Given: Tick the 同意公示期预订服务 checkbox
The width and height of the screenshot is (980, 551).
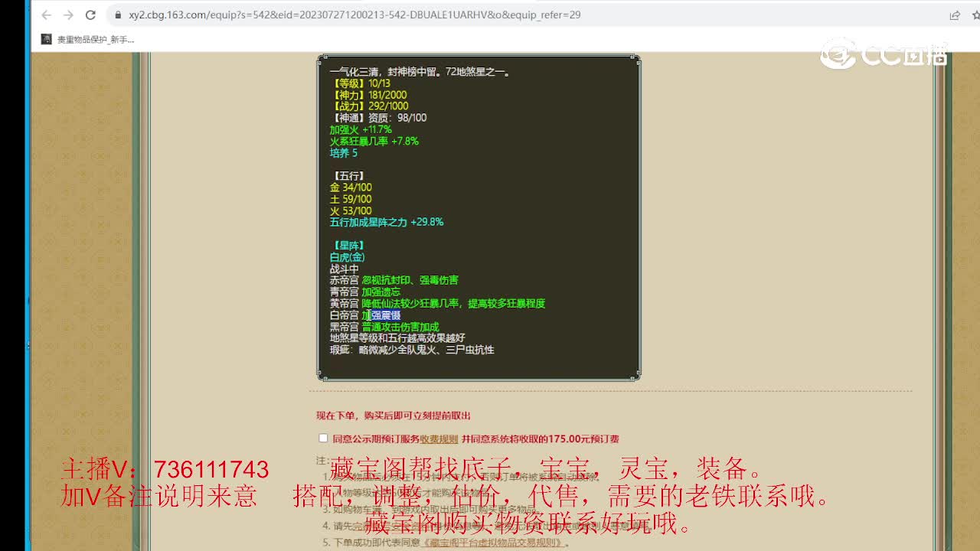Looking at the screenshot, I should coord(323,439).
